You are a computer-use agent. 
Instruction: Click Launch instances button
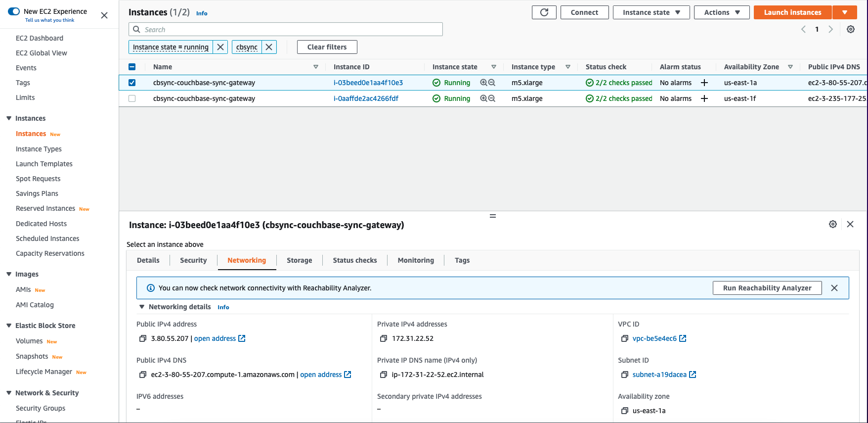coord(792,12)
